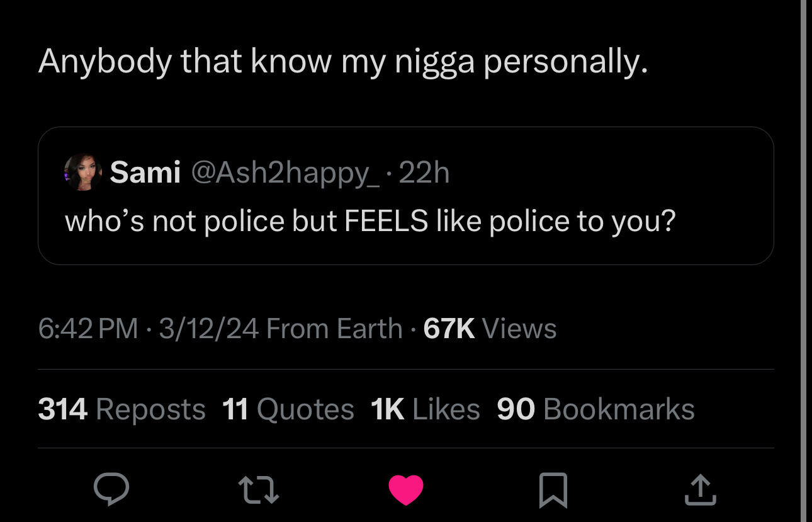812x522 pixels.
Task: Show the 1K Likes list
Action: tap(426, 409)
